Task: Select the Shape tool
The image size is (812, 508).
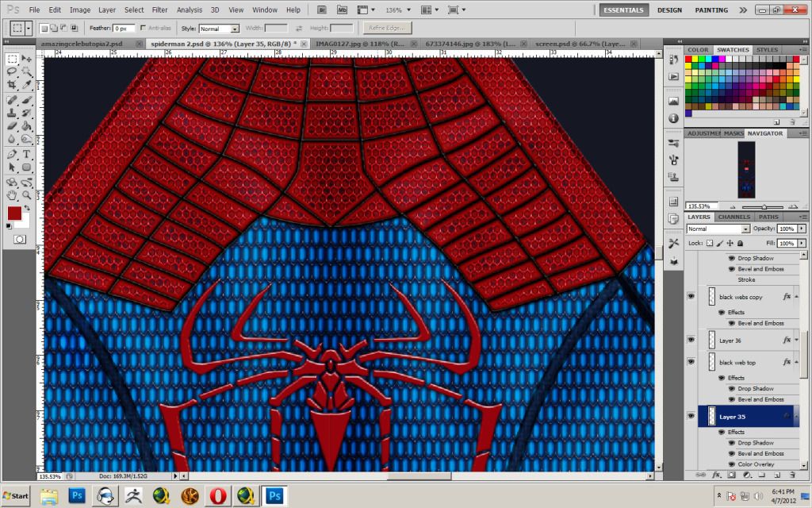Action: [26, 167]
